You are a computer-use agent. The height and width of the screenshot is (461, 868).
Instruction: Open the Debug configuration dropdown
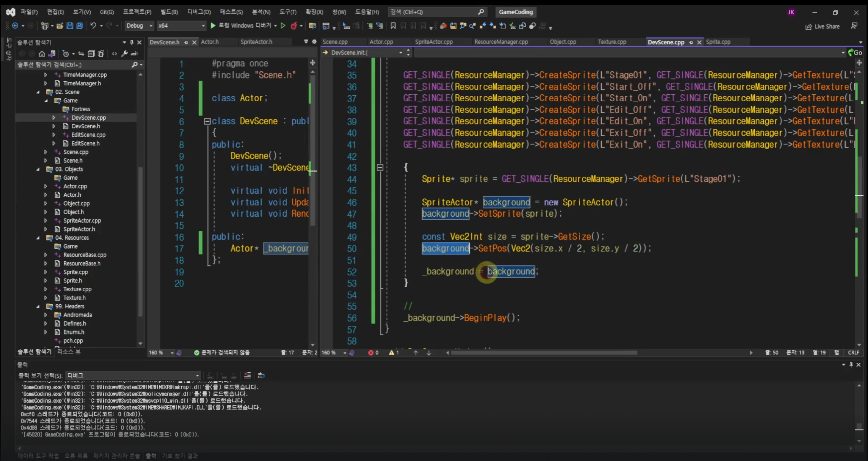tap(139, 25)
